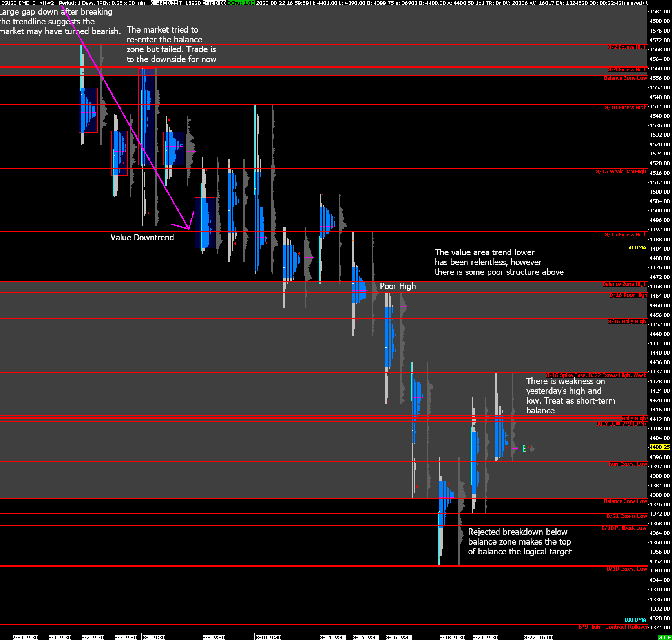Click the 7-31 9:30 date marker

25,637
